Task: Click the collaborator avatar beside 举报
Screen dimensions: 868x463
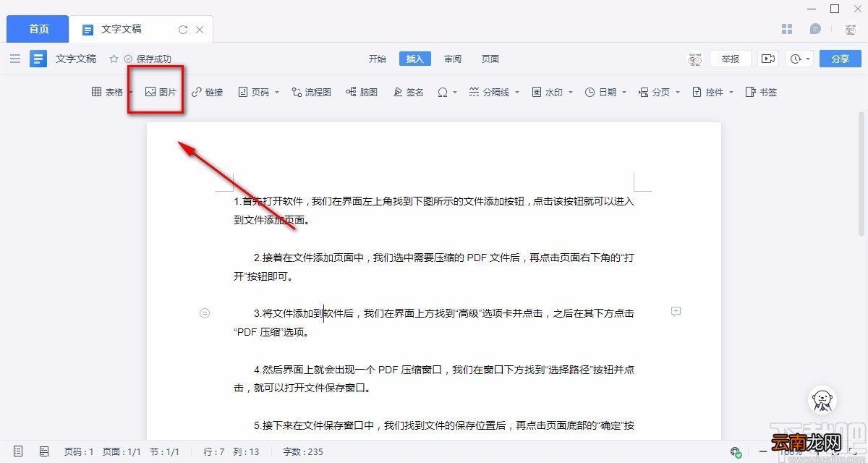Action: [695, 59]
